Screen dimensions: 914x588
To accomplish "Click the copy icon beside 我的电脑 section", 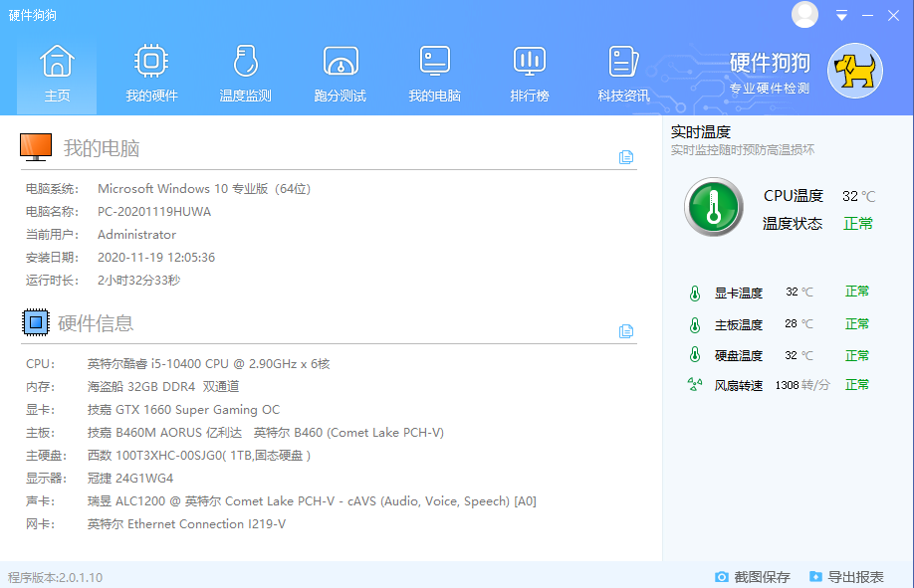I will click(x=626, y=156).
